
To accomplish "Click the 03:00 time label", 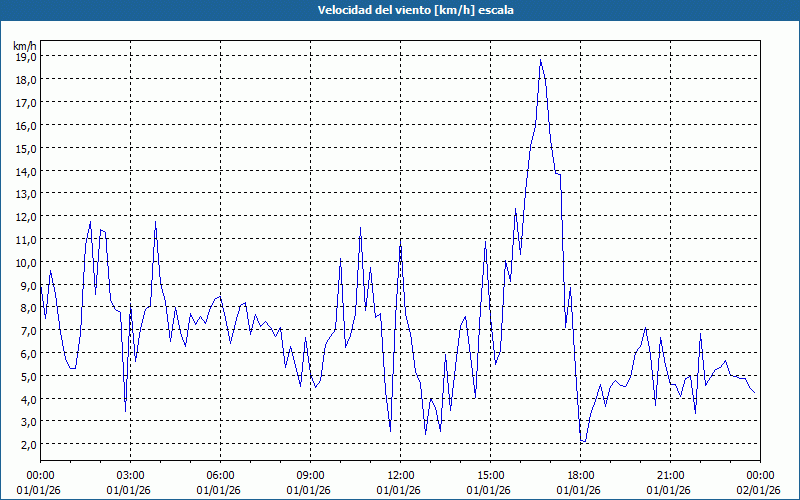I will (130, 475).
